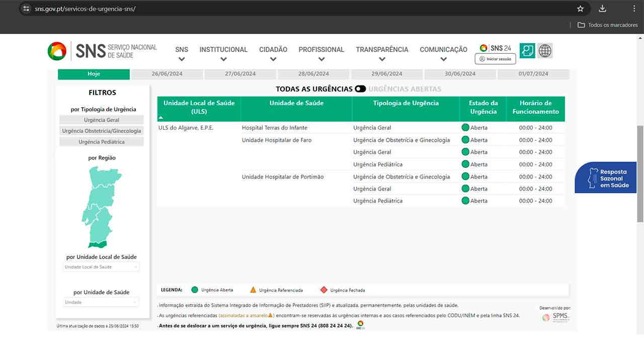Open the Todos os marcadores folder
The height and width of the screenshot is (362, 644).
[x=608, y=25]
